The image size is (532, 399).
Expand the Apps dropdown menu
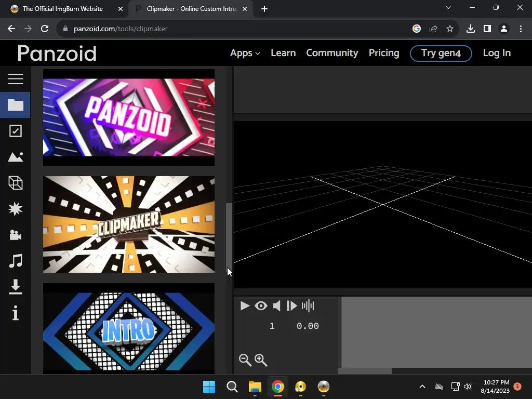pyautogui.click(x=245, y=53)
